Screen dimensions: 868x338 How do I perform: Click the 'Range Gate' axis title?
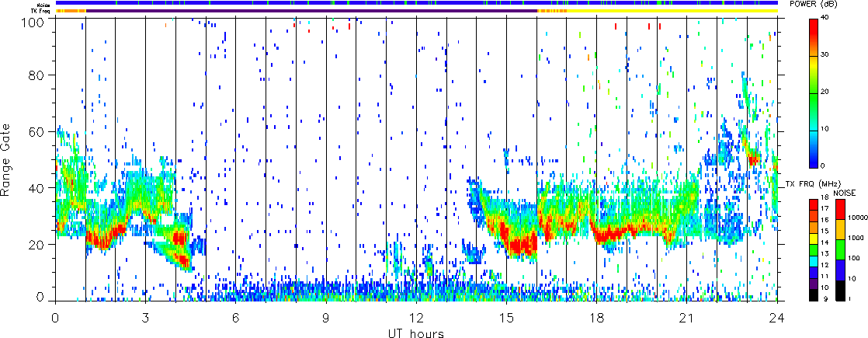(6, 160)
